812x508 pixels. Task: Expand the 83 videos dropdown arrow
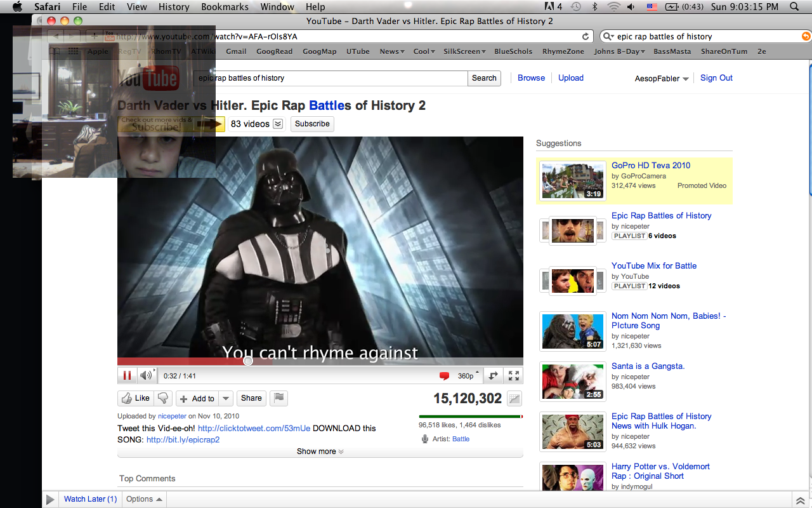tap(277, 124)
